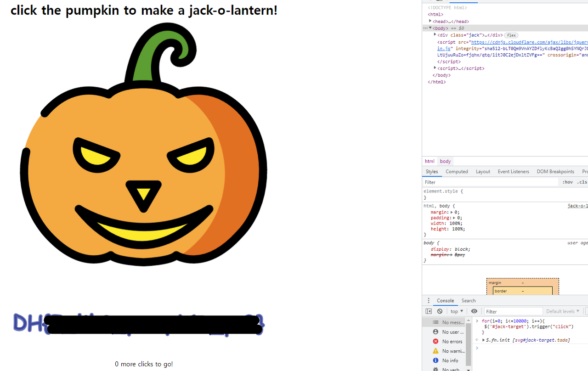588x371 pixels.
Task: Expand the S.fn.init console result
Action: [x=483, y=340]
